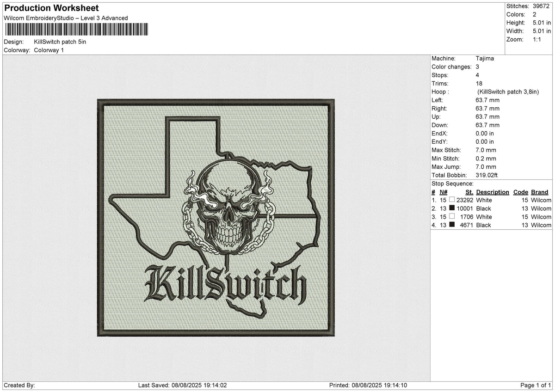Click the 'Max Stitch:' label
This screenshot has height=392, width=555.
(x=446, y=150)
